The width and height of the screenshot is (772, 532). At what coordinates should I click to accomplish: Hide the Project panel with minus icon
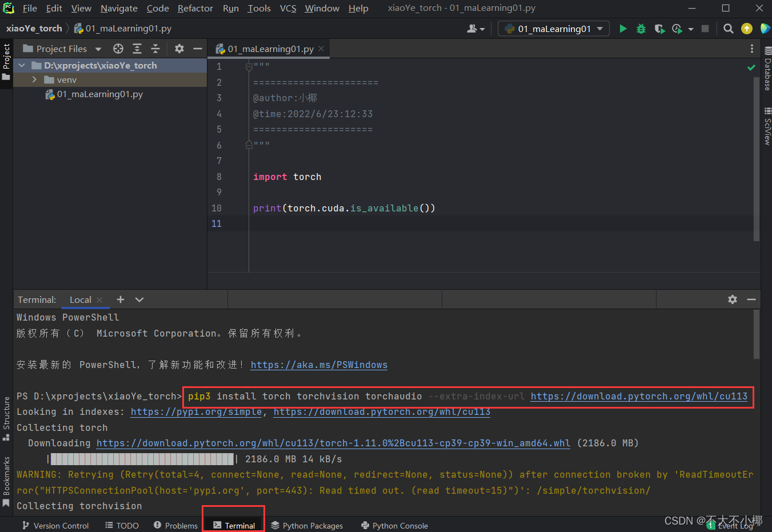pos(198,49)
